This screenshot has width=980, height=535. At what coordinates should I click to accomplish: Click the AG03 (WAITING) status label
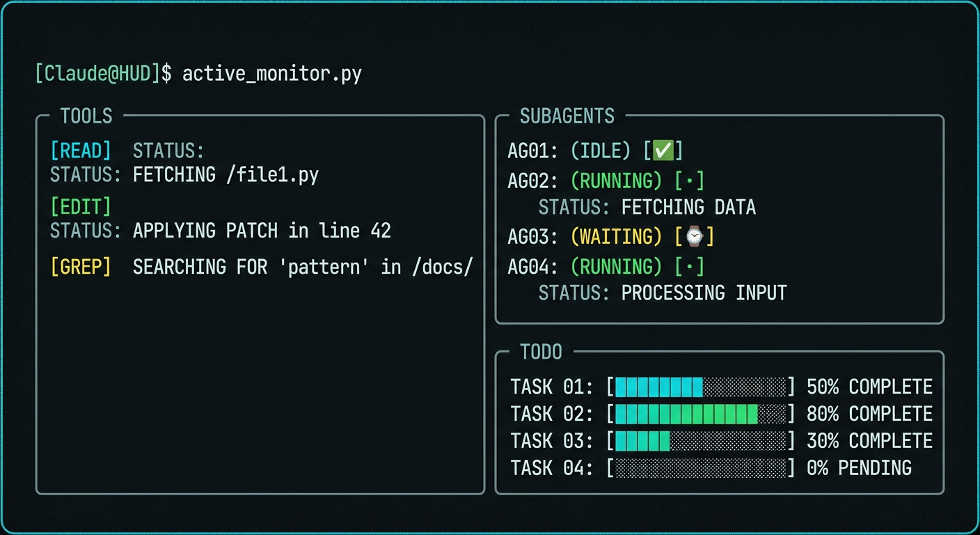point(616,237)
